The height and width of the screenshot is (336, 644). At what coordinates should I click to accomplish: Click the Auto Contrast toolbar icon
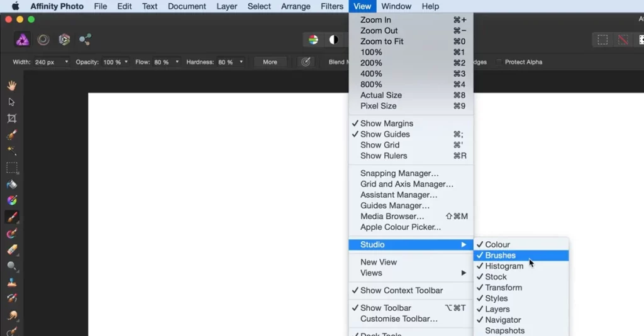click(x=333, y=40)
